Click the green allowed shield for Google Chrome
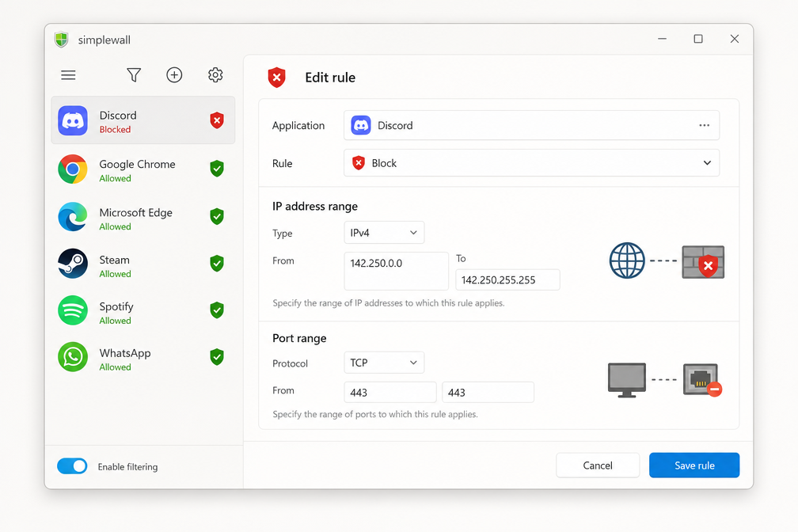Viewport: 798px width, 532px height. pos(217,169)
